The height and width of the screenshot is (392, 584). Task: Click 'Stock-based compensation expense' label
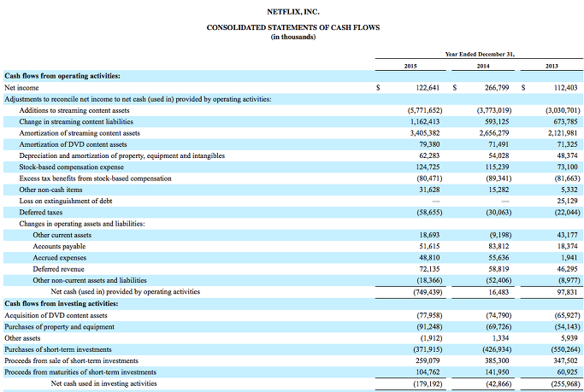72,167
